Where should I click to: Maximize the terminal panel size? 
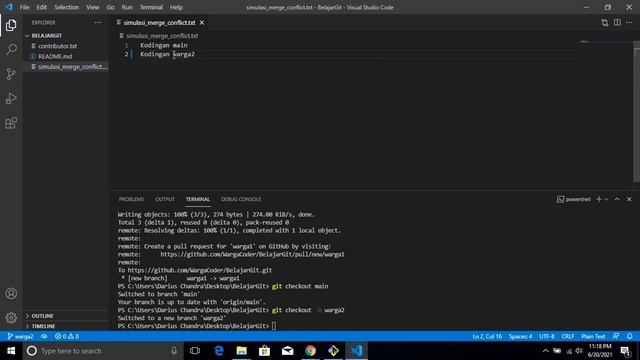pyautogui.click(x=617, y=199)
